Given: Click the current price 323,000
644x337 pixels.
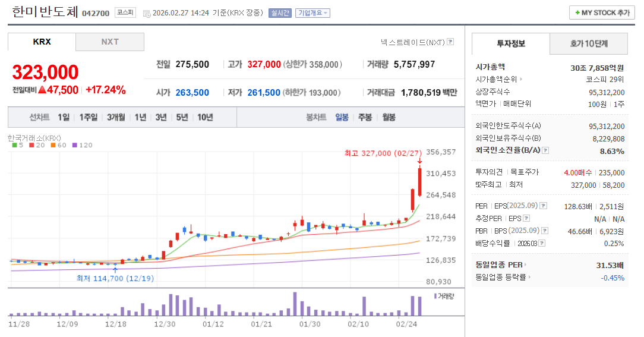Looking at the screenshot, I should 45,73.
